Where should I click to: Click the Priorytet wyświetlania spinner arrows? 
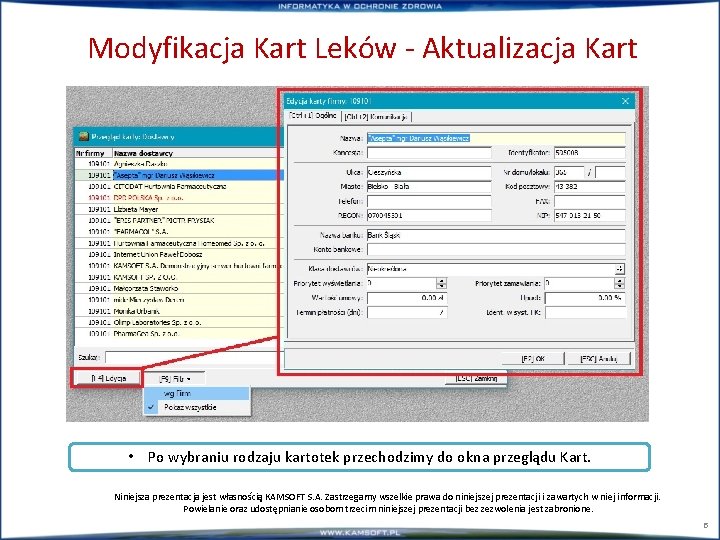441,283
